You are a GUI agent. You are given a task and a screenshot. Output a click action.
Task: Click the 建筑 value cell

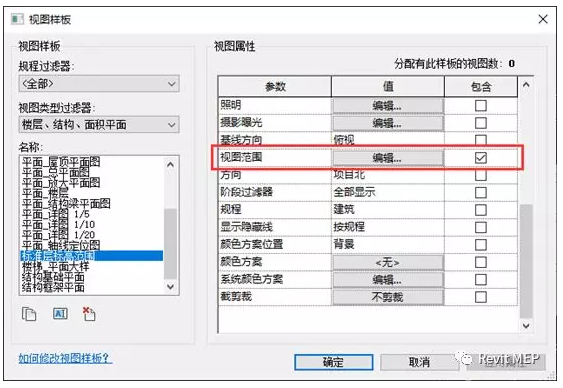click(388, 210)
